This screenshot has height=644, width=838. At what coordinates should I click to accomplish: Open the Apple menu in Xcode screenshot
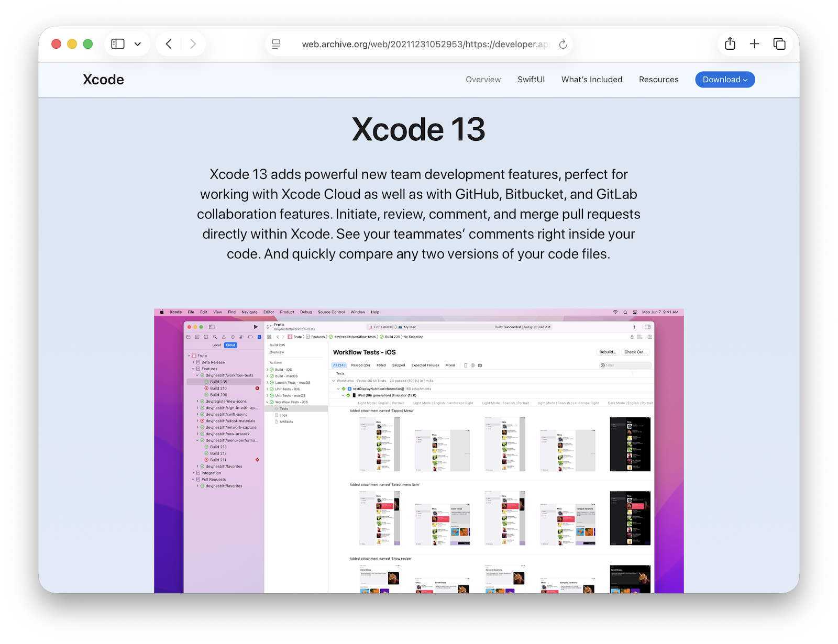(x=162, y=312)
